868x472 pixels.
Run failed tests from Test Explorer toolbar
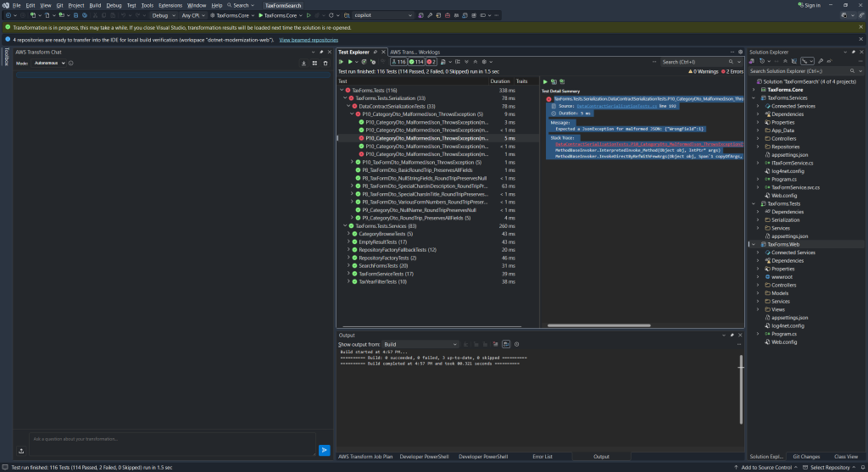point(373,62)
